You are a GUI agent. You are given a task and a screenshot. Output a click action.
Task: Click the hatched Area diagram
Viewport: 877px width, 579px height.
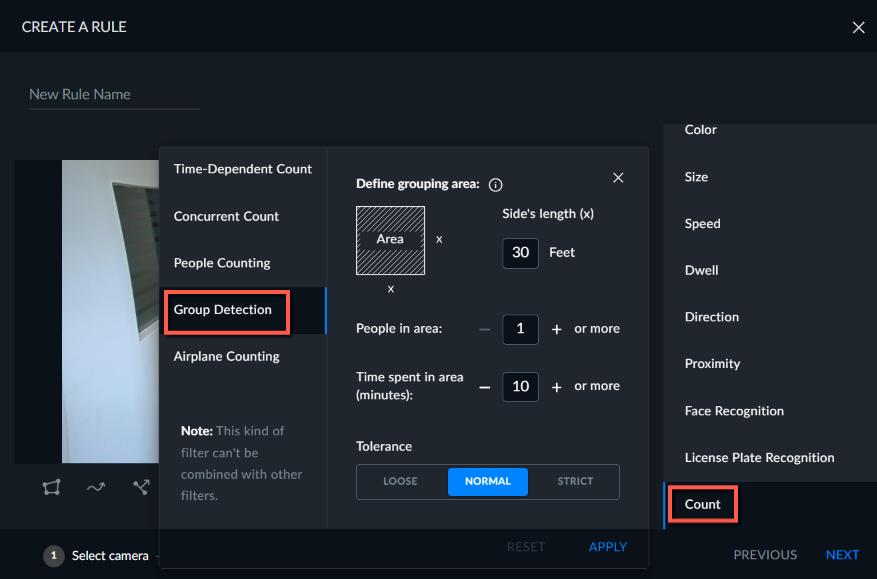coord(390,241)
